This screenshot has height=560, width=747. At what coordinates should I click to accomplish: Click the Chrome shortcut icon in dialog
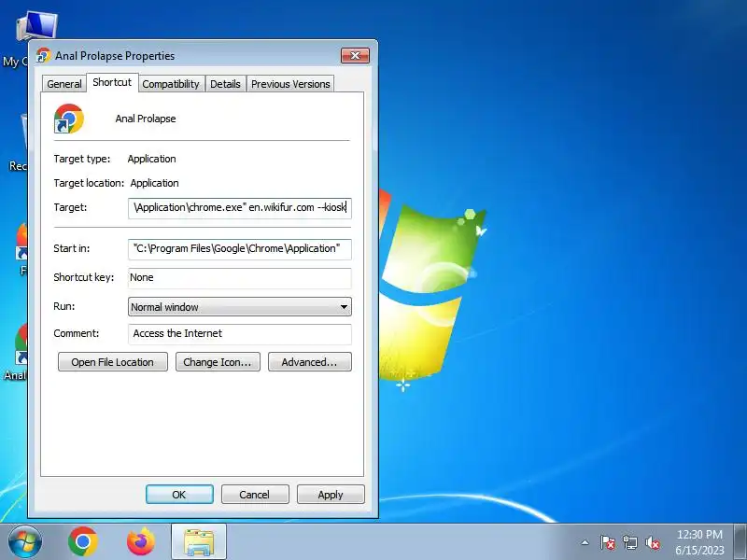[x=69, y=119]
